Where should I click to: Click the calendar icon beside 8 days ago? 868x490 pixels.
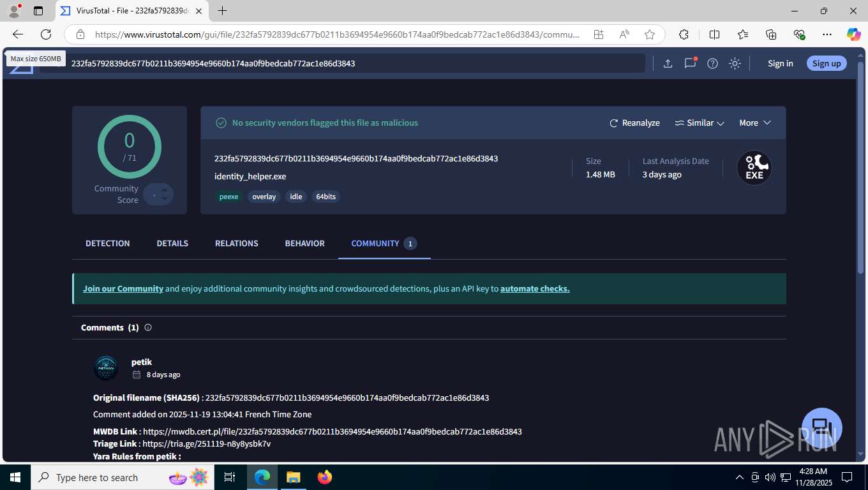pyautogui.click(x=137, y=375)
